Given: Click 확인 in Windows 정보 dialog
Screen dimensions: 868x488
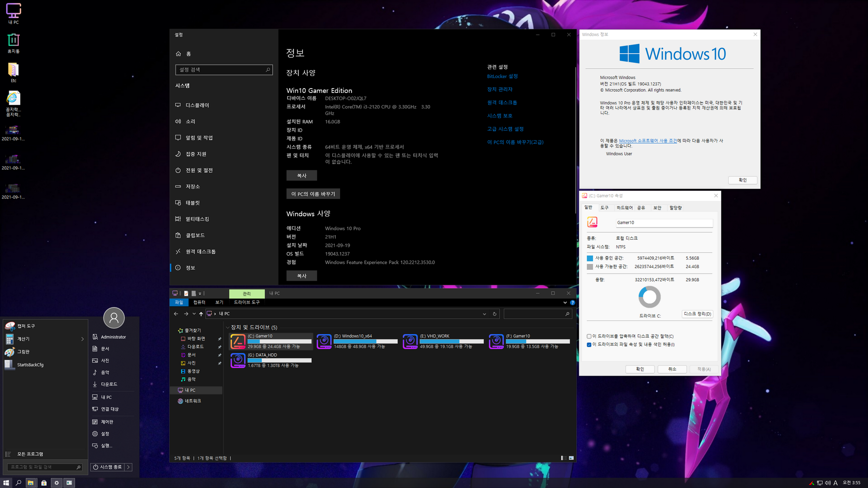Looking at the screenshot, I should pyautogui.click(x=743, y=180).
